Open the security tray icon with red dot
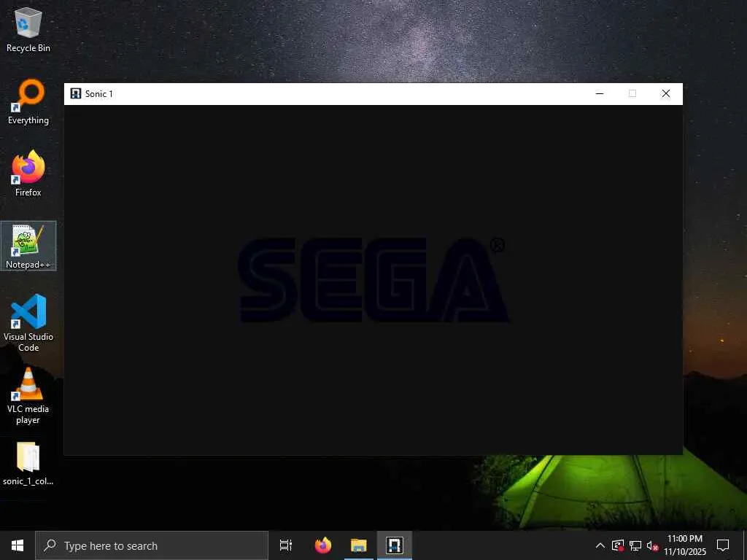This screenshot has height=560, width=747. point(618,545)
